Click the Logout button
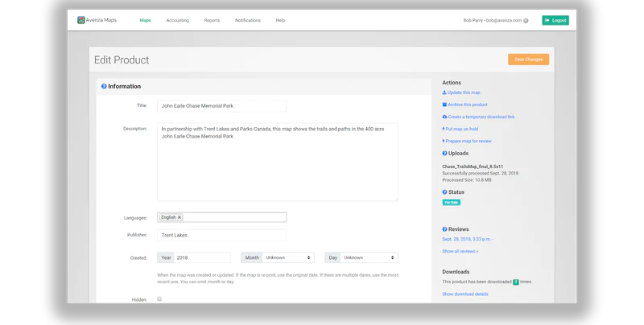The width and height of the screenshot is (644, 325). point(555,20)
